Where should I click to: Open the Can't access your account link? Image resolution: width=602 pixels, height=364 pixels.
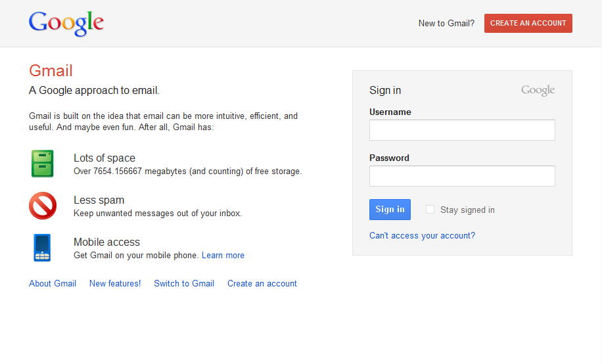[423, 235]
